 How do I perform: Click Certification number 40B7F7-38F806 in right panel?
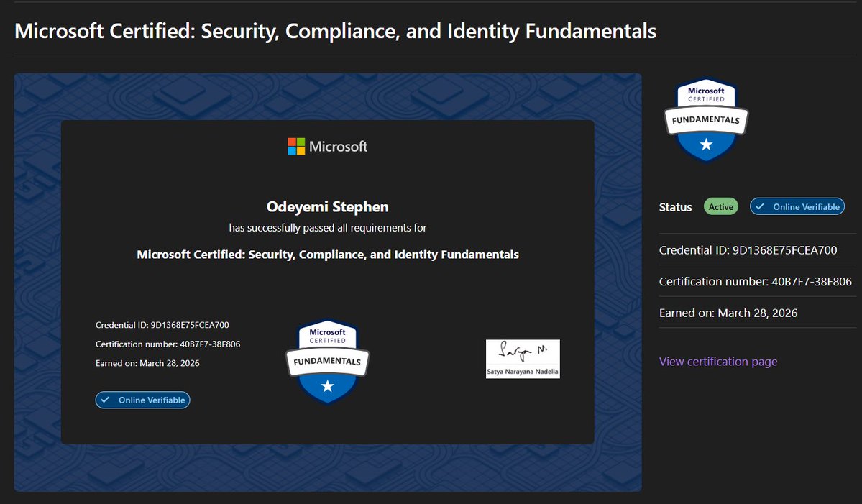coord(756,281)
